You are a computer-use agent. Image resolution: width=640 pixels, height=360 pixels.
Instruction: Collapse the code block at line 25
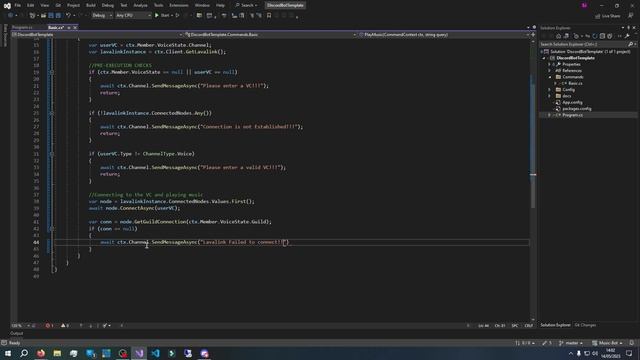click(x=52, y=113)
